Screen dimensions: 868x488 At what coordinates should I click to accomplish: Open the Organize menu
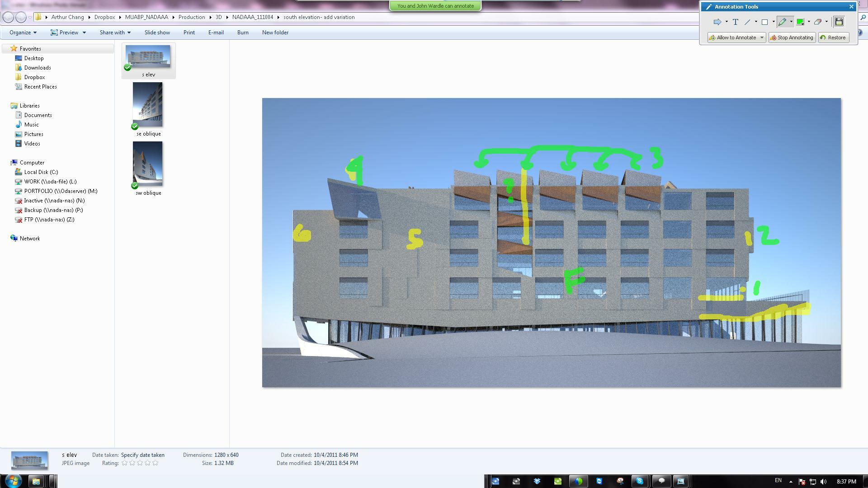[23, 33]
